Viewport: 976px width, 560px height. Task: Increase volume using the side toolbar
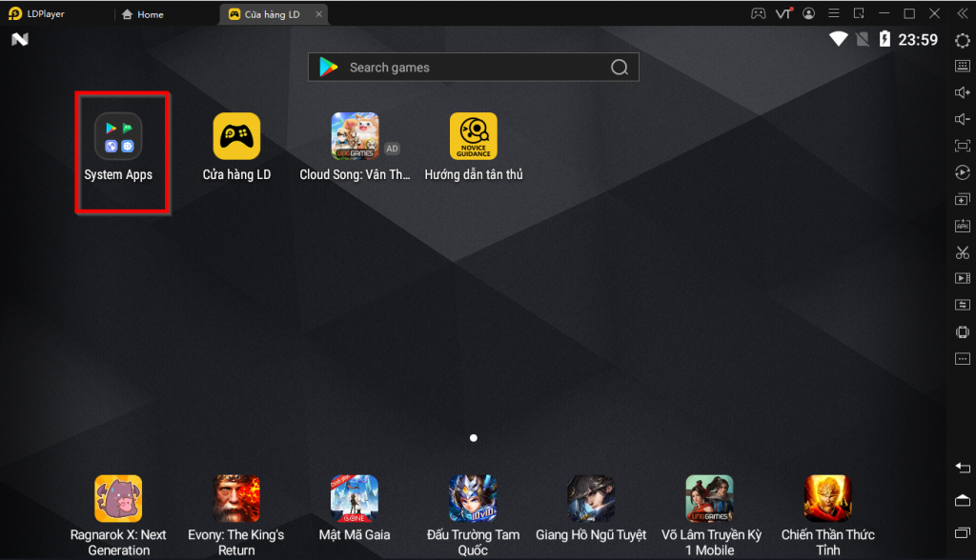(x=963, y=92)
